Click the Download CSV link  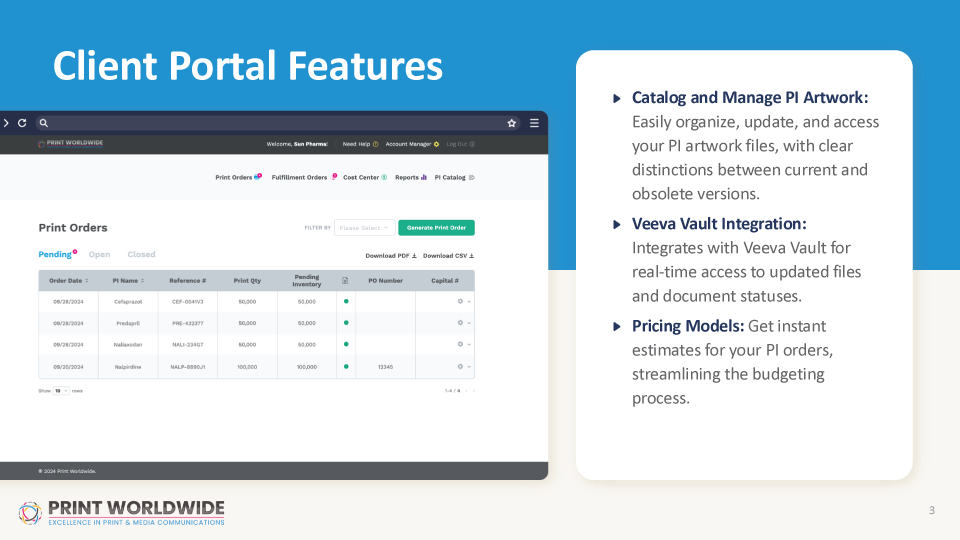448,256
